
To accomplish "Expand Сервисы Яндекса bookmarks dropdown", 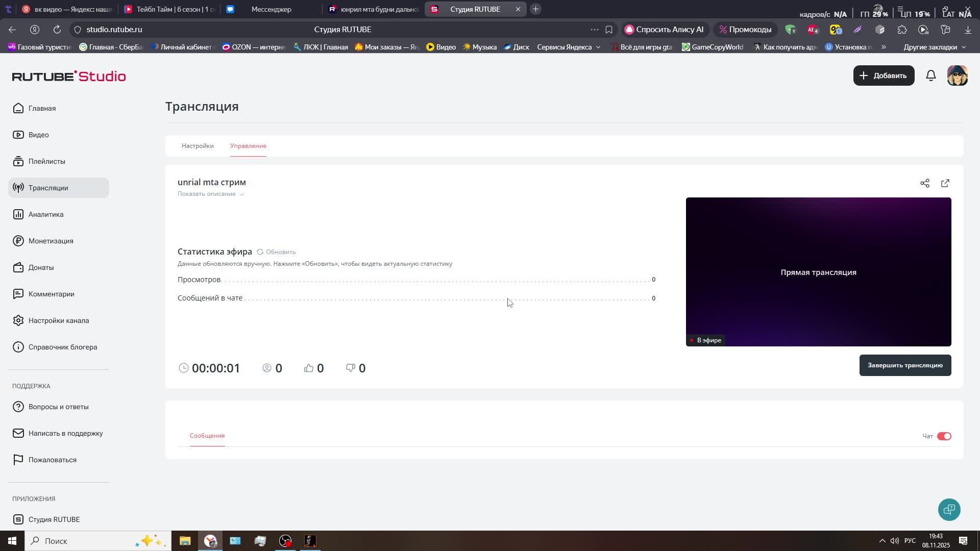I will click(569, 47).
